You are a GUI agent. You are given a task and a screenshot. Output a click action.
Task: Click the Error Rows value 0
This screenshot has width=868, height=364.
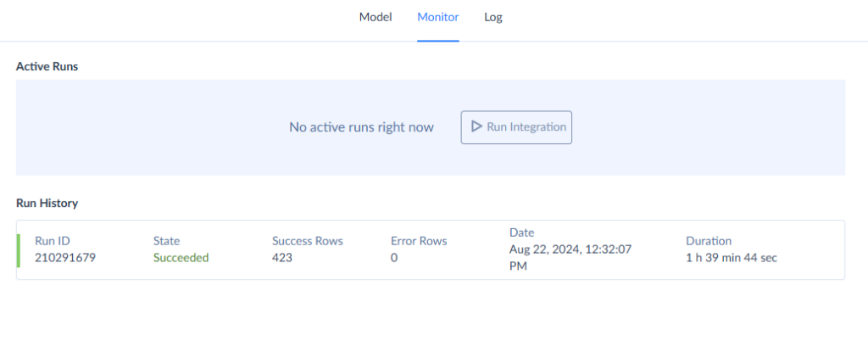(x=394, y=258)
